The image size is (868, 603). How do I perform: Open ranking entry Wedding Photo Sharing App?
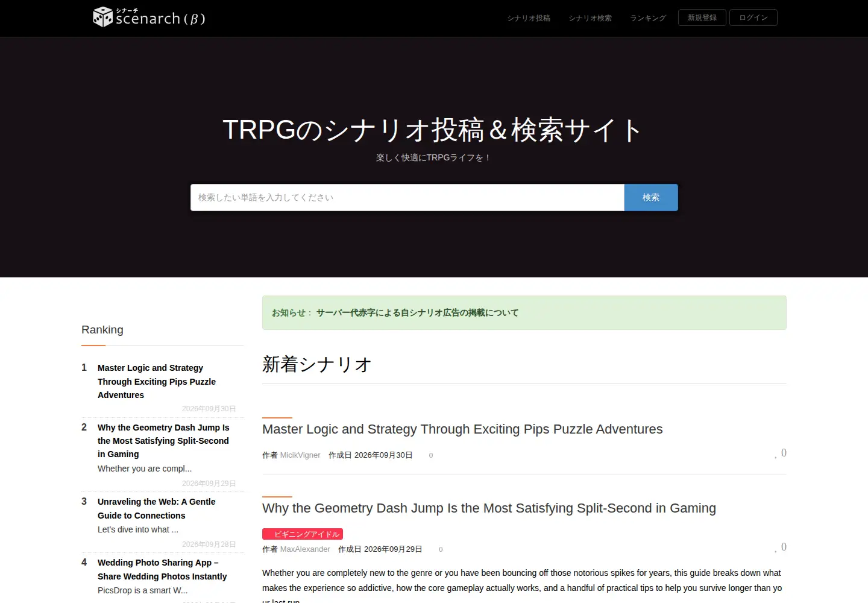click(162, 569)
